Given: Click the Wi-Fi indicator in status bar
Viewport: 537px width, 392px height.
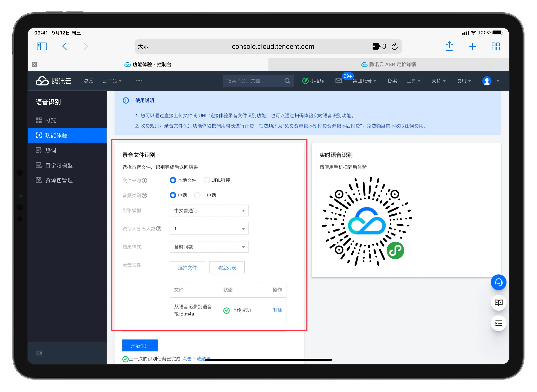Looking at the screenshot, I should [x=474, y=33].
